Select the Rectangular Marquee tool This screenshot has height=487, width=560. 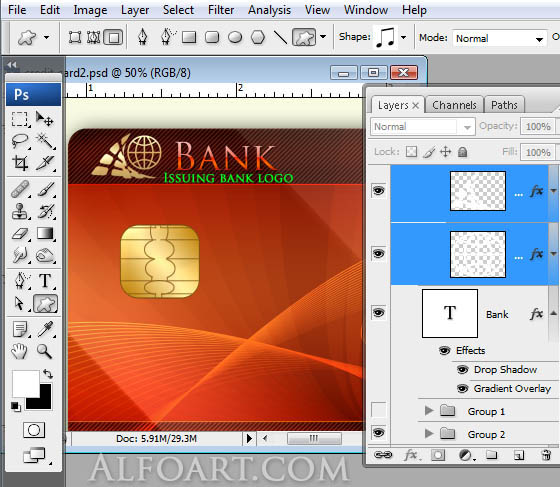pyautogui.click(x=19, y=119)
